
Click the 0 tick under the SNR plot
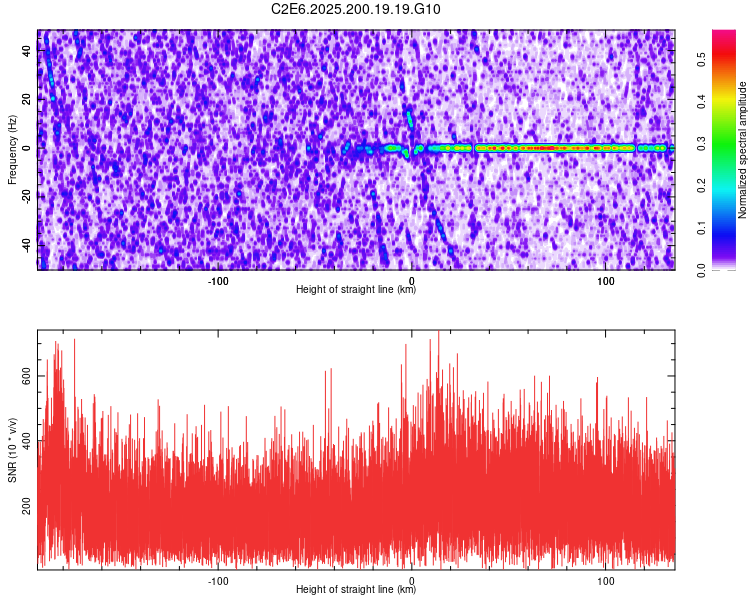(411, 581)
